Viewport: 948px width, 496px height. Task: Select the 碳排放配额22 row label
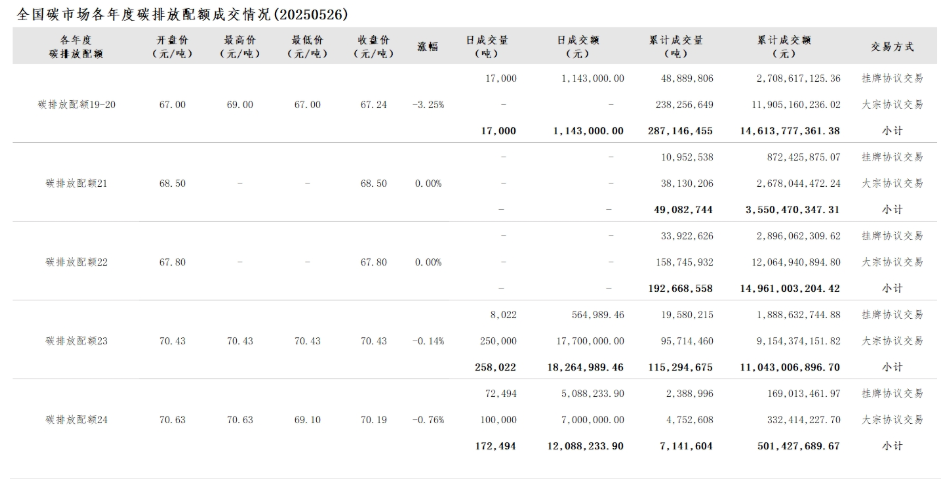(x=76, y=262)
